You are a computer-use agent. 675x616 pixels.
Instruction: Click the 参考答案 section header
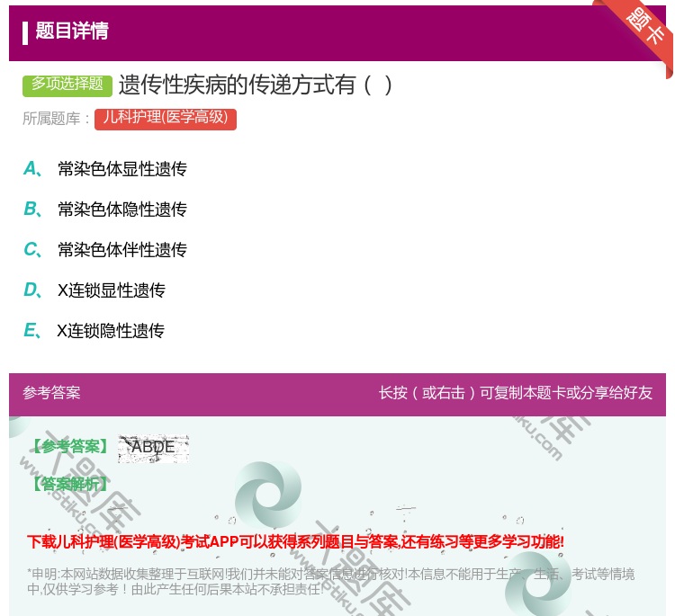pyautogui.click(x=51, y=392)
